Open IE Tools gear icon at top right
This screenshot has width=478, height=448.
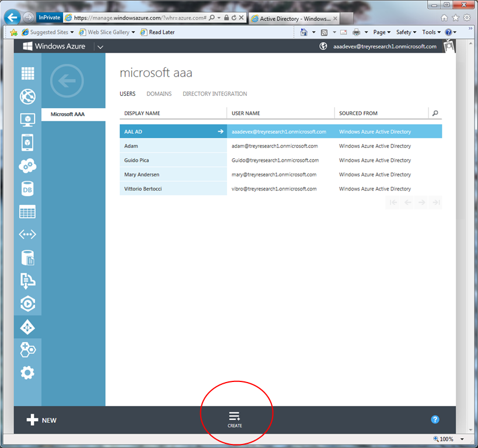pyautogui.click(x=467, y=18)
